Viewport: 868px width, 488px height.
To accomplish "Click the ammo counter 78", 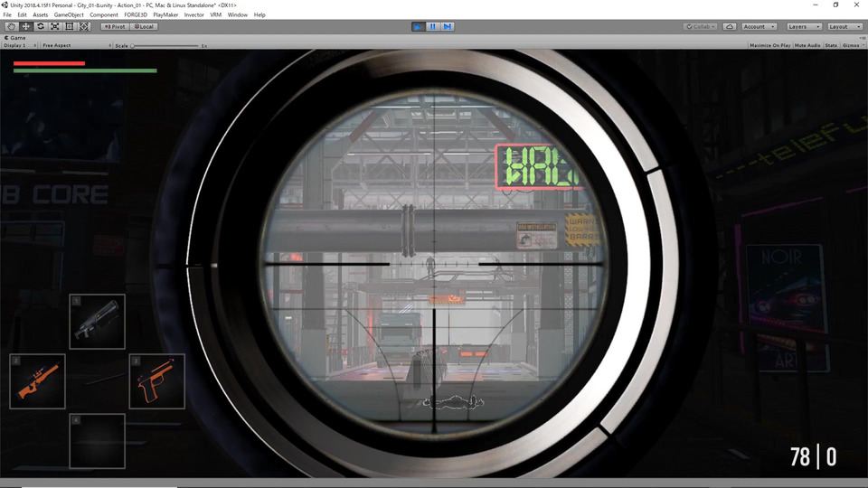I will tap(800, 457).
